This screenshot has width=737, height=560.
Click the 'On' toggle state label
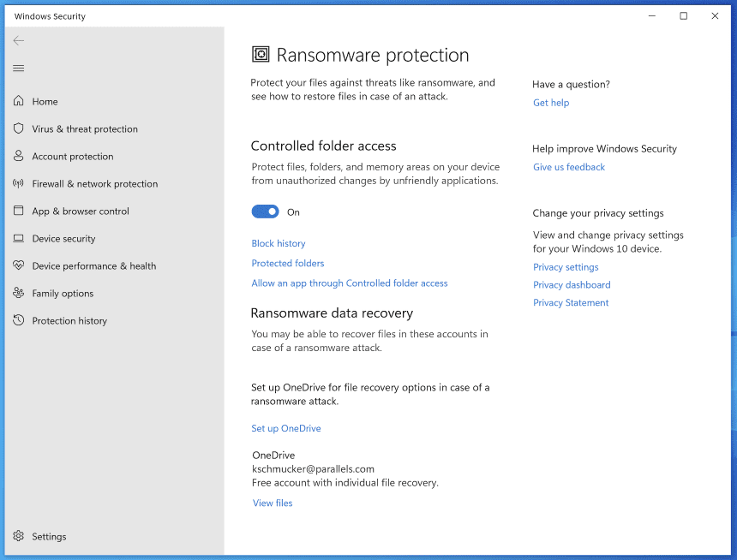point(293,212)
